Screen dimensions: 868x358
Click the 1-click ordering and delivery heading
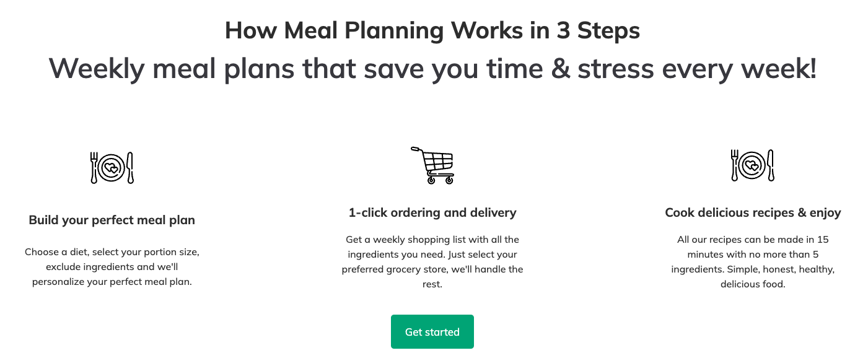click(432, 212)
